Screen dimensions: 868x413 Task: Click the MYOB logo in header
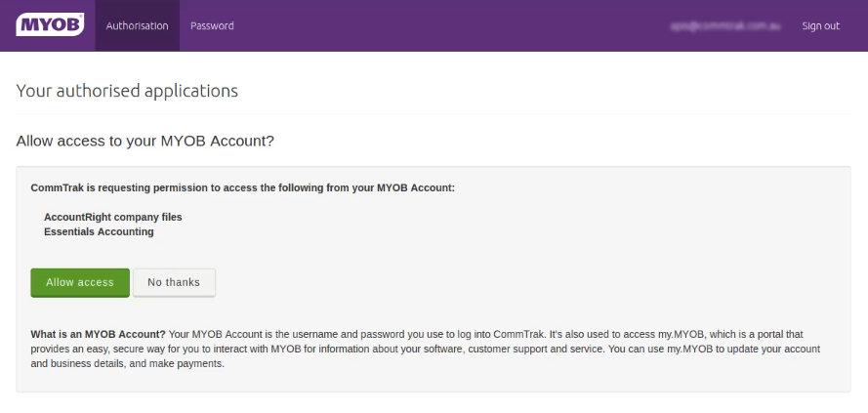pyautogui.click(x=49, y=25)
